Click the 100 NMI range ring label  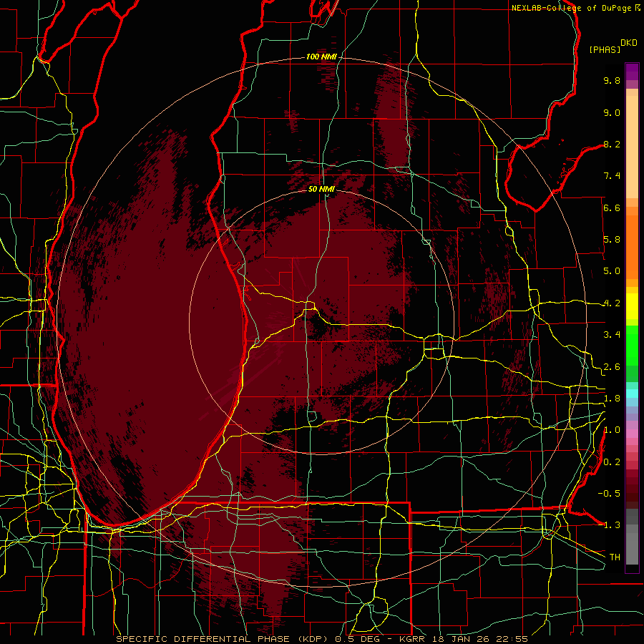coord(321,57)
